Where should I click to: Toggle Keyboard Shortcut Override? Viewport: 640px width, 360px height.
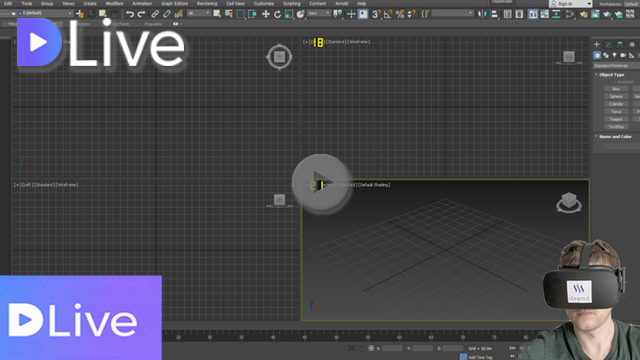click(x=363, y=14)
